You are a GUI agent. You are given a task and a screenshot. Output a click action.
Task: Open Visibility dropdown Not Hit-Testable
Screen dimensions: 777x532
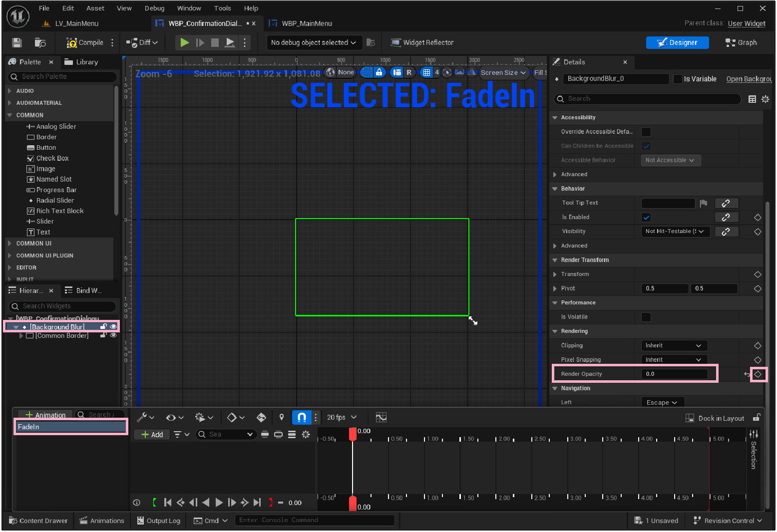tap(675, 232)
